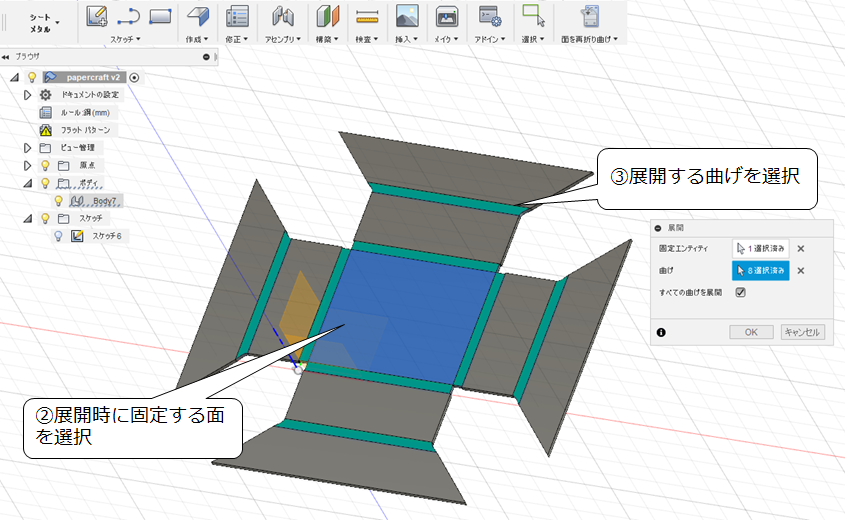The image size is (845, 520).
Task: Toggle visibility bulb of Body7
Action: pyautogui.click(x=58, y=201)
